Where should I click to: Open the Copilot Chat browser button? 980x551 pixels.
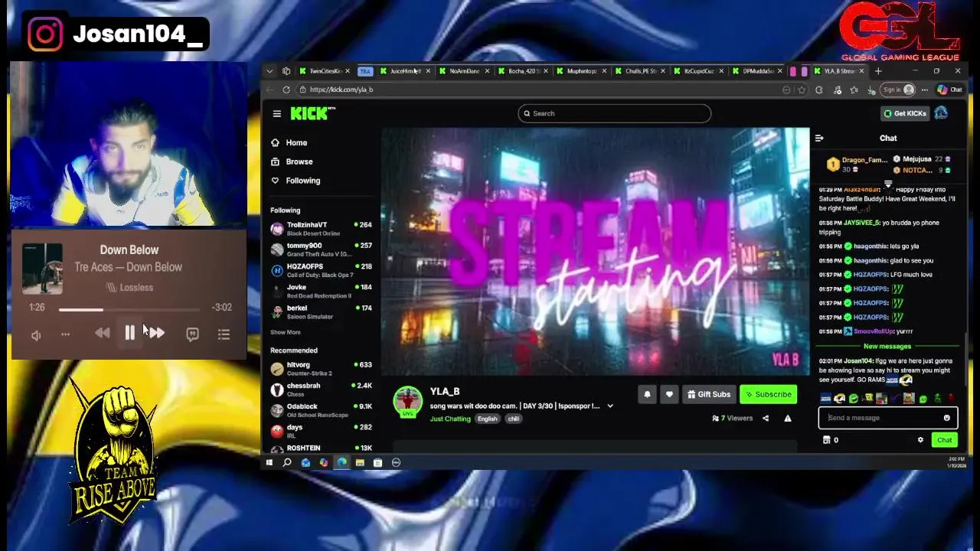[x=952, y=90]
